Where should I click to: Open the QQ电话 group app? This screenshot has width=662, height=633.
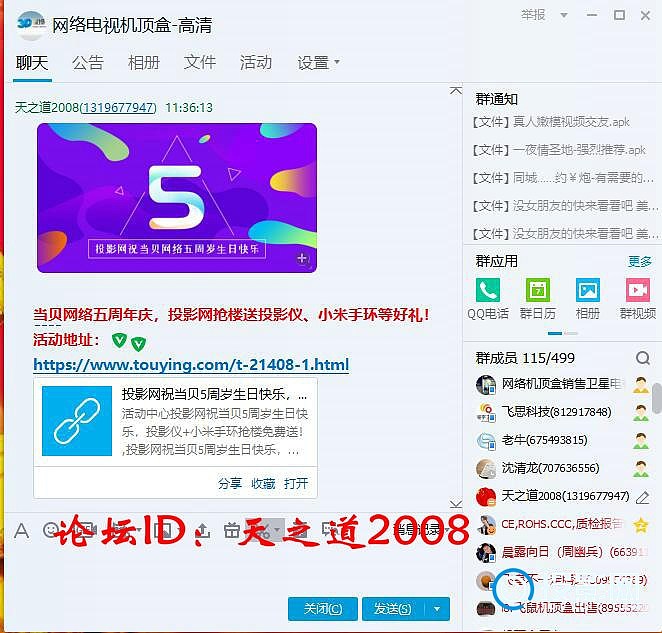click(488, 290)
